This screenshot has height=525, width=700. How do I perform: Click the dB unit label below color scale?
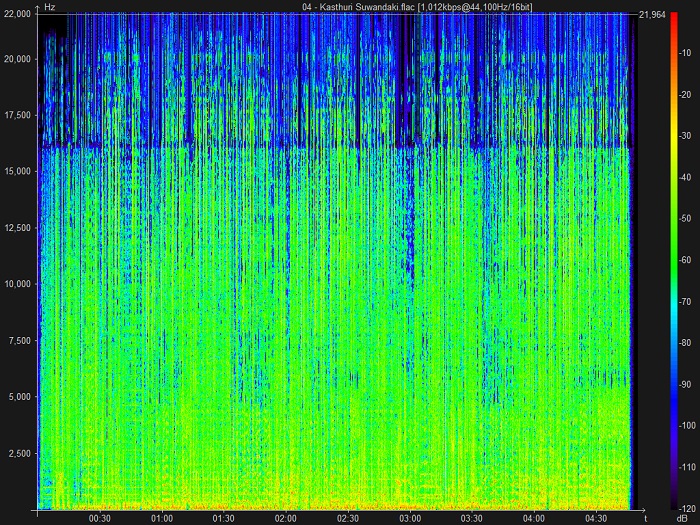click(682, 519)
